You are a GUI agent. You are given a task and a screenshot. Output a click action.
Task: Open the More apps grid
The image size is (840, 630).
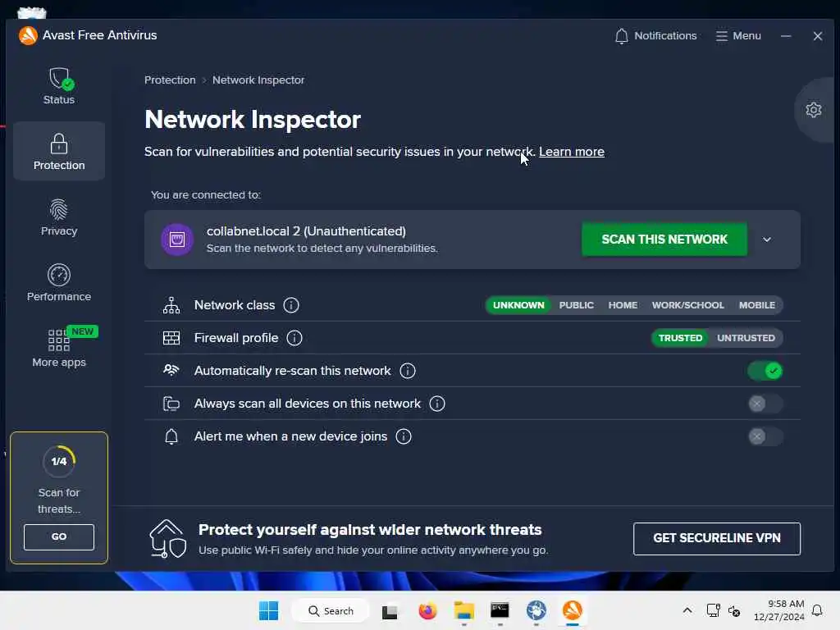pyautogui.click(x=59, y=348)
